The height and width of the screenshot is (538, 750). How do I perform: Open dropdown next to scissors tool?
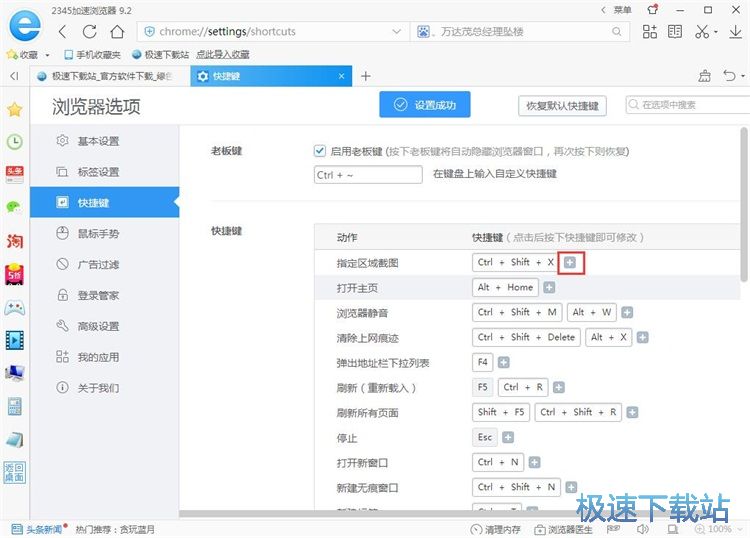716,32
